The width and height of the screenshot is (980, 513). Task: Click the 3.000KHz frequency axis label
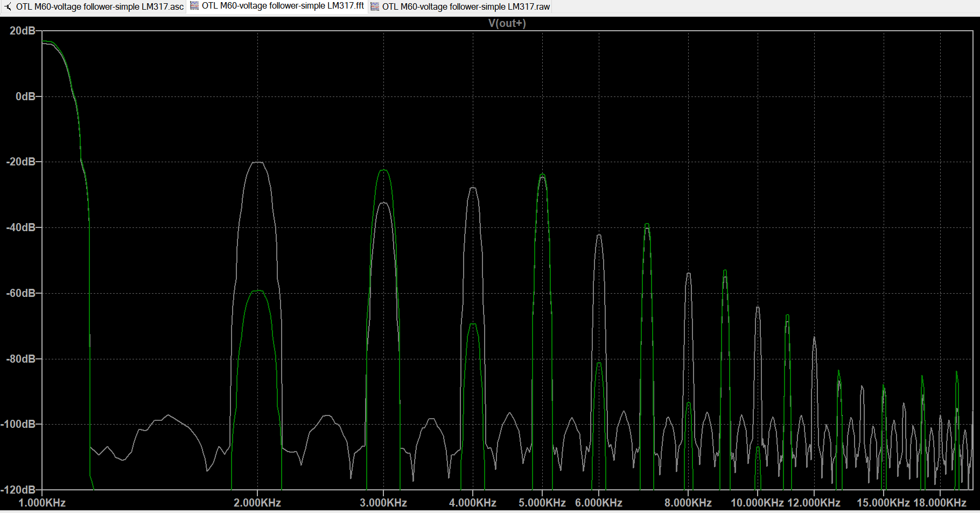[x=383, y=503]
